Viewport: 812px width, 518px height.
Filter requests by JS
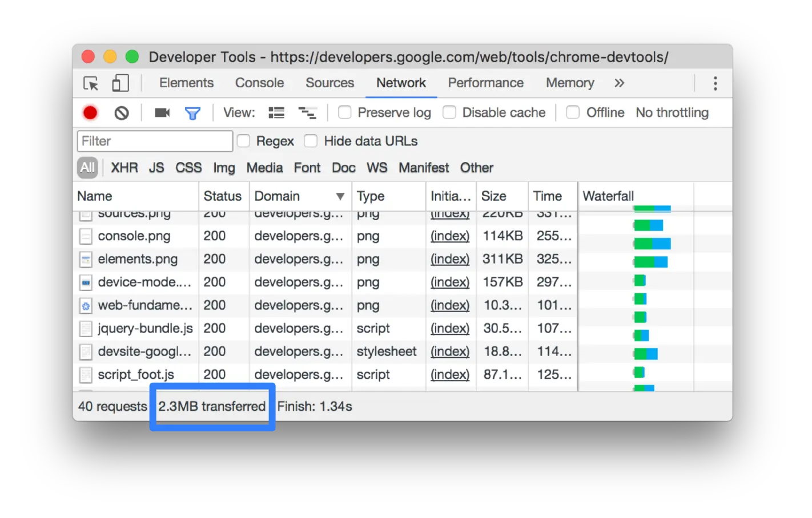pos(156,168)
